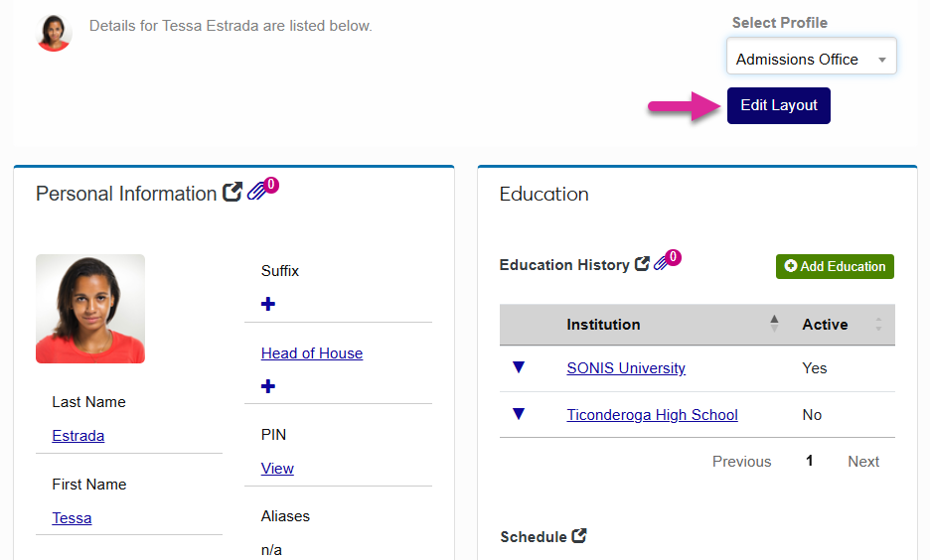The width and height of the screenshot is (930, 560).
Task: Sort table by Active column
Action: [x=877, y=324]
